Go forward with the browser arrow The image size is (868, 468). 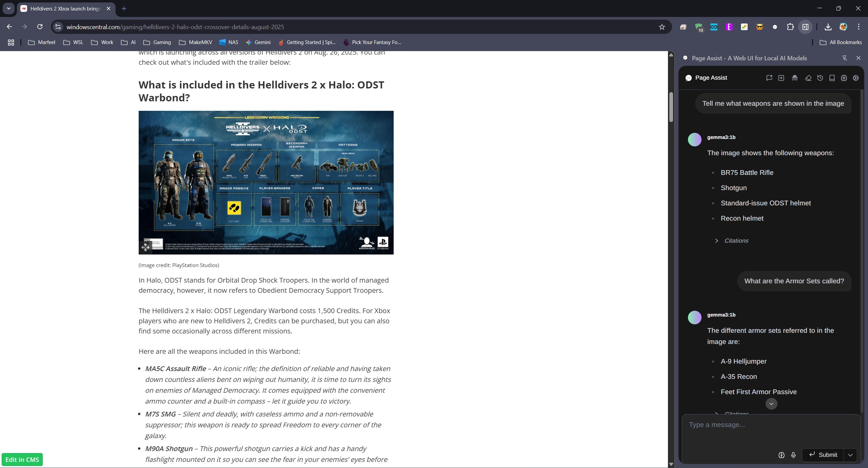24,27
